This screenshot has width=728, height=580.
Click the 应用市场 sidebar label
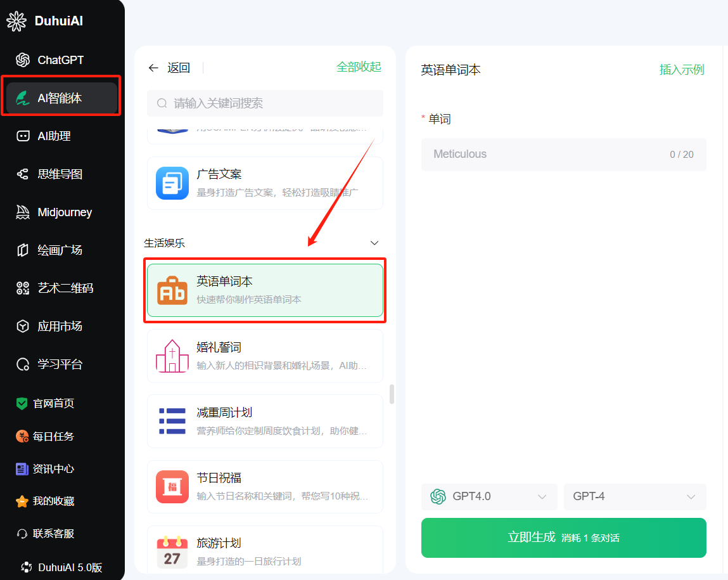click(x=60, y=326)
